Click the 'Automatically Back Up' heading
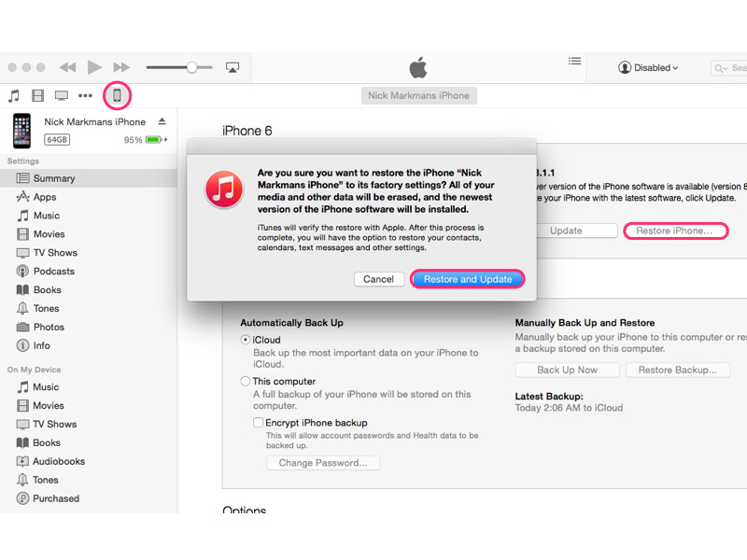The image size is (747, 560). click(x=291, y=322)
